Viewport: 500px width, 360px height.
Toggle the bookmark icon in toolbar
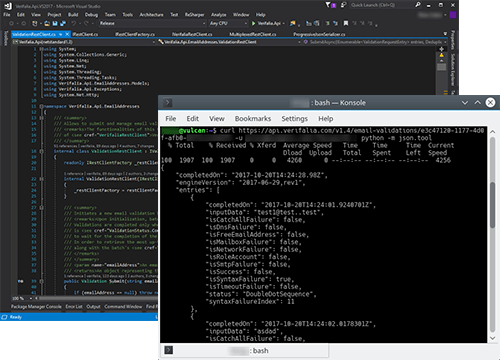(346, 23)
